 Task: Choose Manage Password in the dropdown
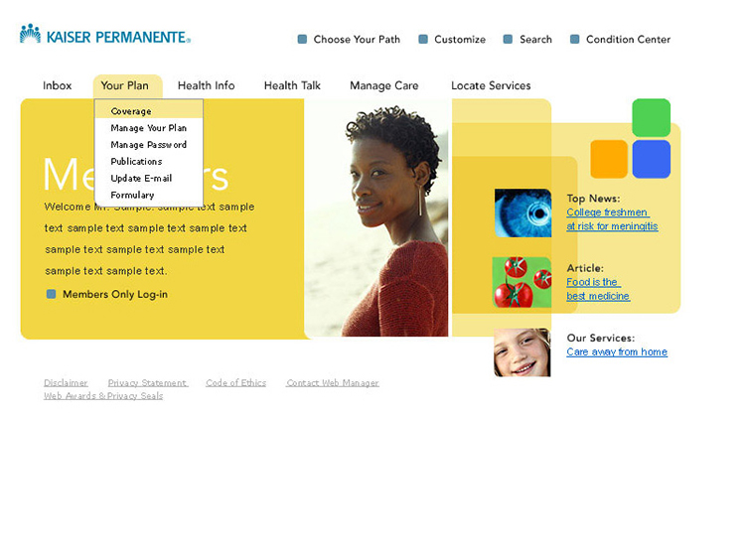(148, 145)
